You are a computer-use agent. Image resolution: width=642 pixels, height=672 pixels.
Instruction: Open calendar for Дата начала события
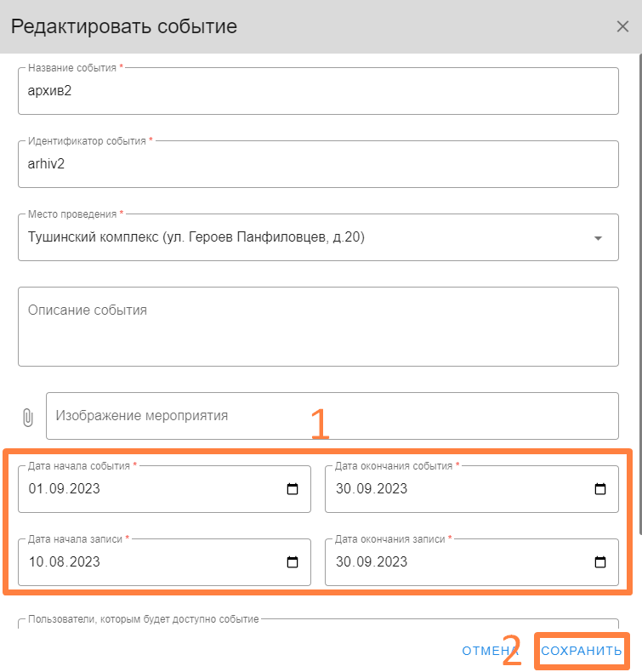293,488
